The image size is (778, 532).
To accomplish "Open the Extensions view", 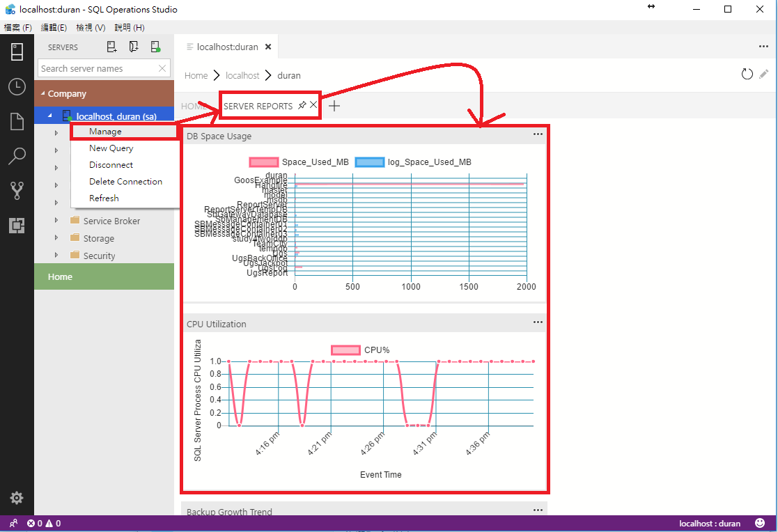I will 17,226.
